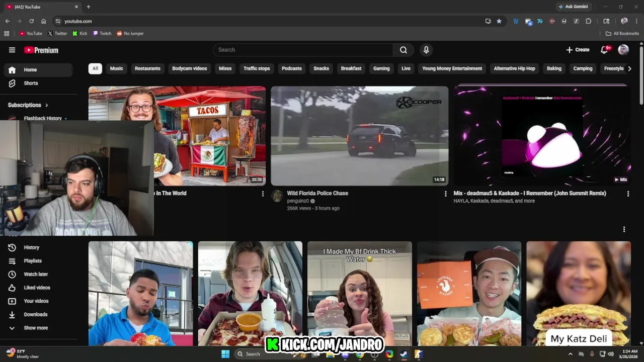
Task: Expand Show more in sidebar
Action: [x=38, y=328]
